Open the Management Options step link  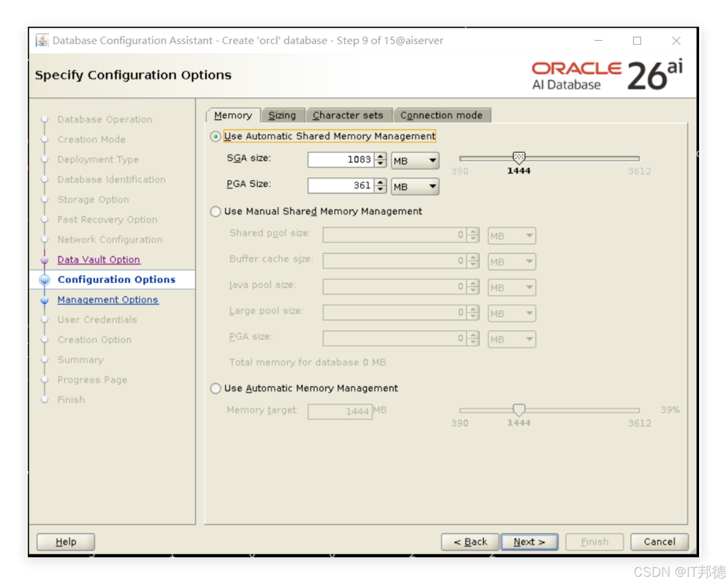108,300
